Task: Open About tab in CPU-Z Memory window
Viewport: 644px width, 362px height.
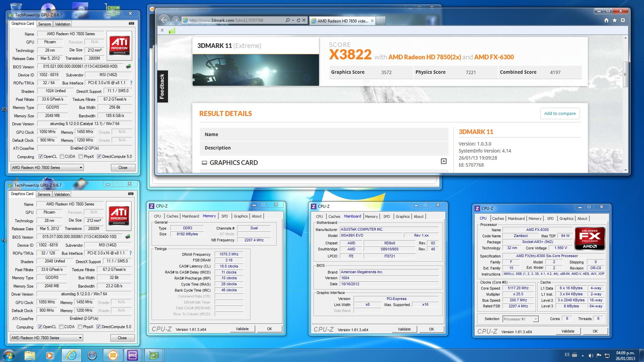Action: pos(257,216)
